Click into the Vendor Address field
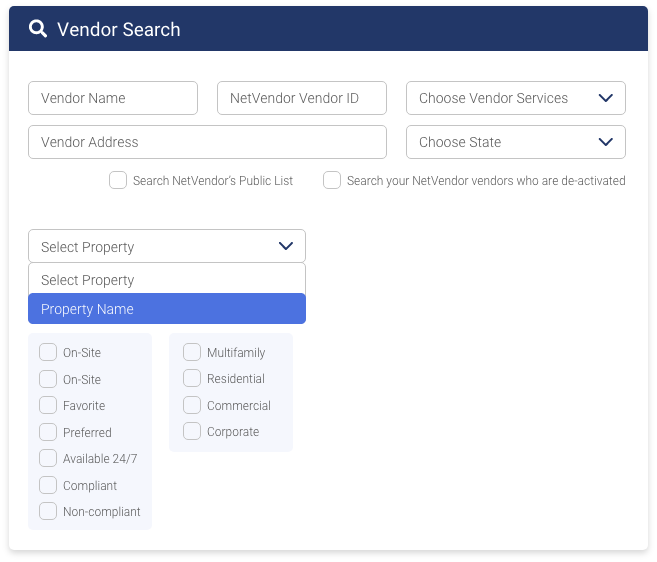Screen dimensions: 657x562 [207, 142]
